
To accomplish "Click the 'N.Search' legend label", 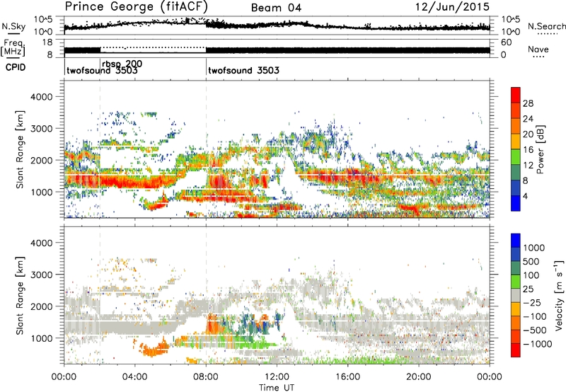I will 546,26.
